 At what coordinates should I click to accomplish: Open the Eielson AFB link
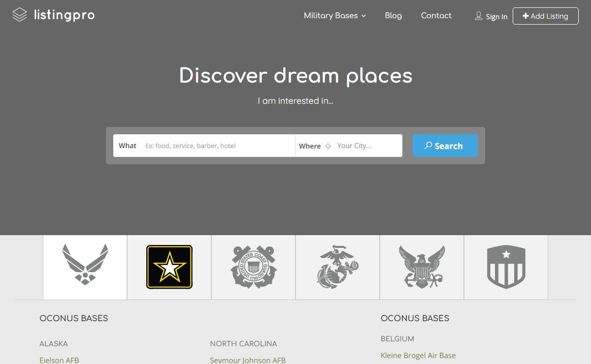tap(59, 360)
